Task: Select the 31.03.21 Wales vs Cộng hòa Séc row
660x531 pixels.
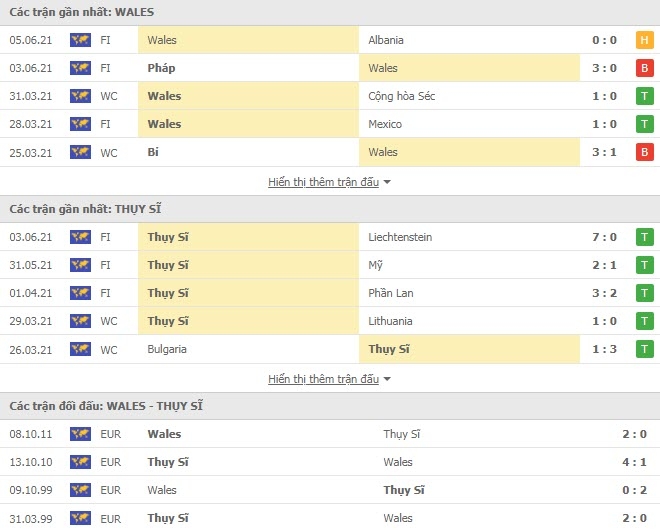Action: [330, 96]
